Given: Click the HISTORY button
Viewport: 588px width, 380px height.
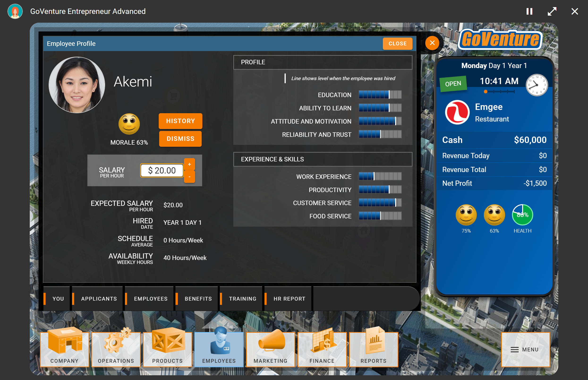Looking at the screenshot, I should coord(180,121).
